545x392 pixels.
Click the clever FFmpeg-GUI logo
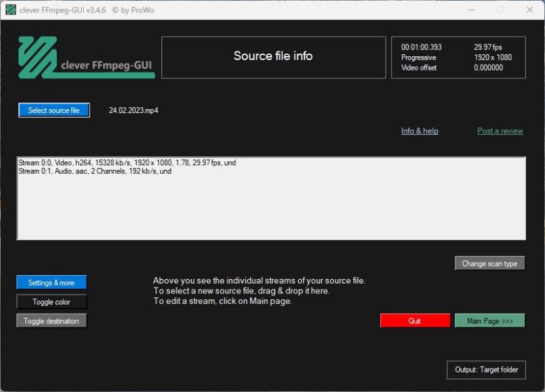86,57
